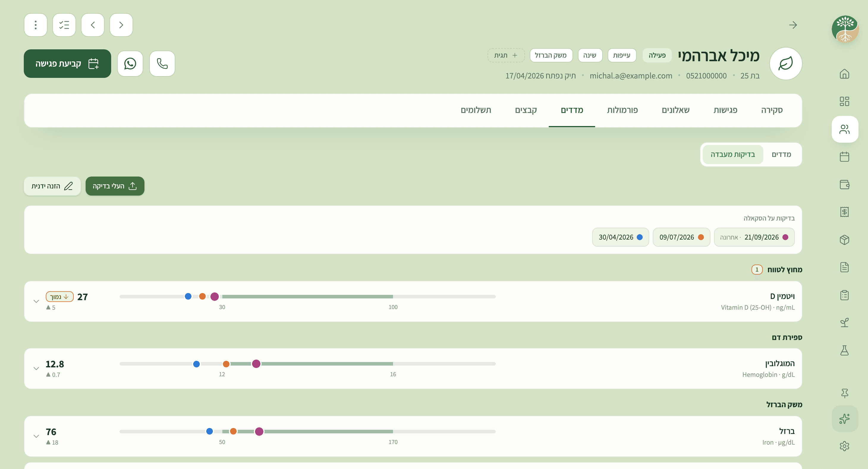Open the package box icon in sidebar
Screen dimensions: 868x469
[x=845, y=240]
